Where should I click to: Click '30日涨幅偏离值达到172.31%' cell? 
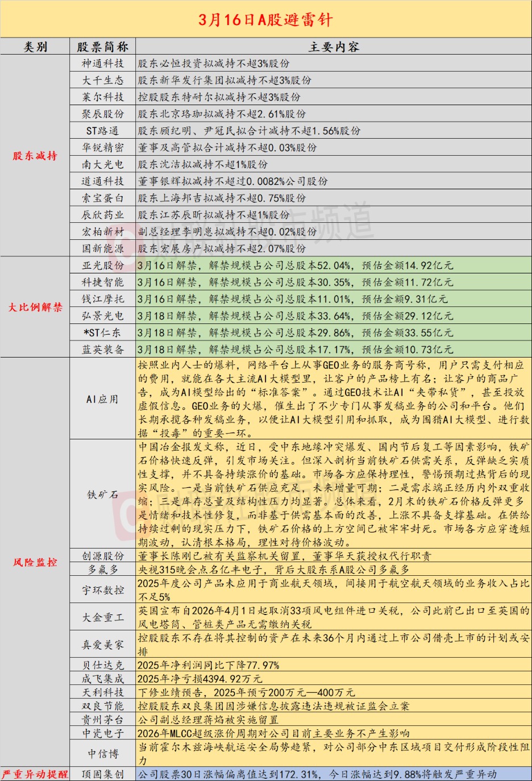[x=334, y=774]
